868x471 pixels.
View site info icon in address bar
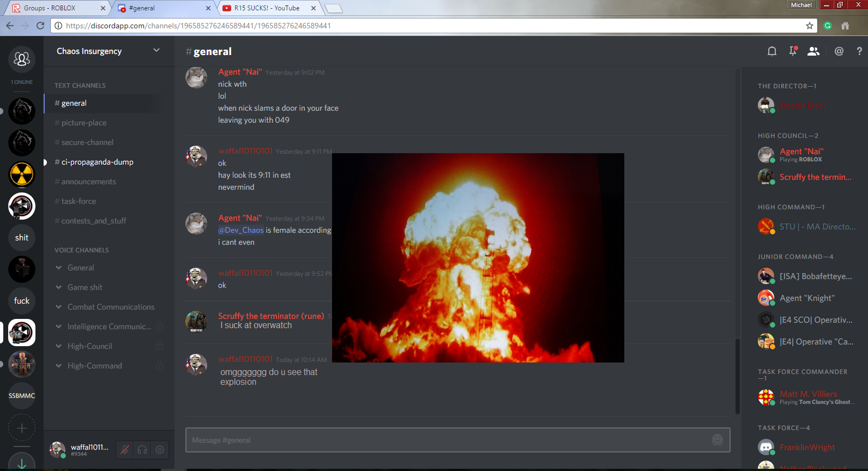pos(58,26)
